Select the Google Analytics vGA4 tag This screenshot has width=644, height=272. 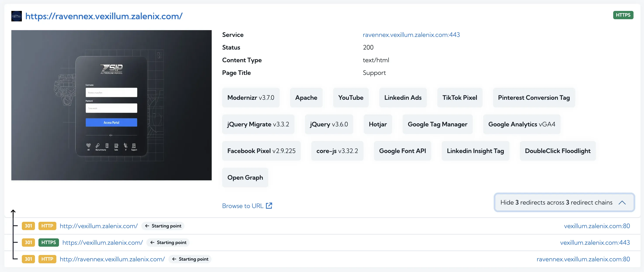click(x=521, y=124)
